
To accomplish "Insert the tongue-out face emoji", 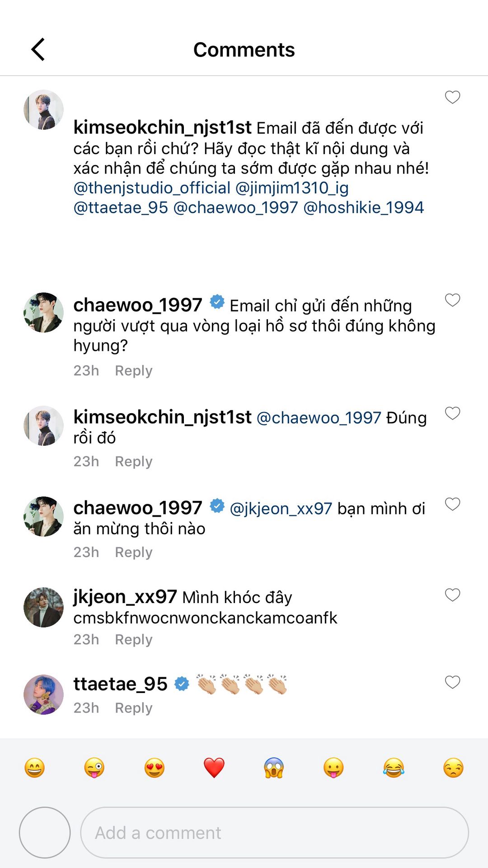I will tap(333, 768).
